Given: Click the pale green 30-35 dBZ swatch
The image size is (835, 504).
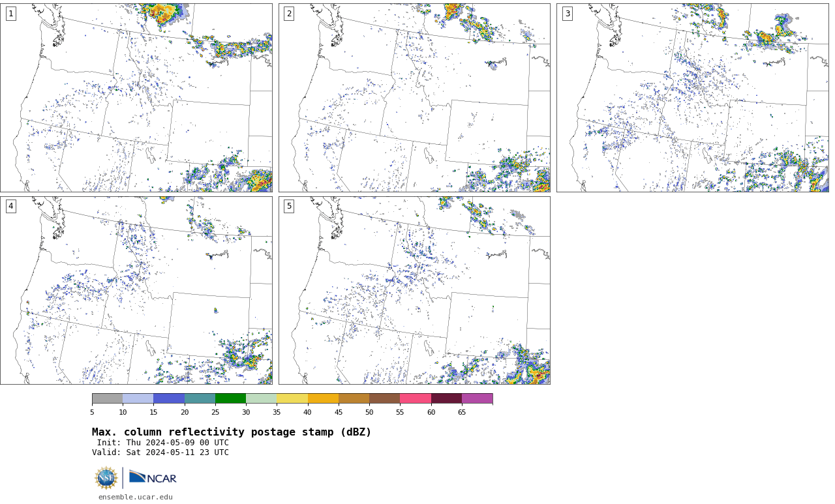Looking at the screenshot, I should (262, 398).
